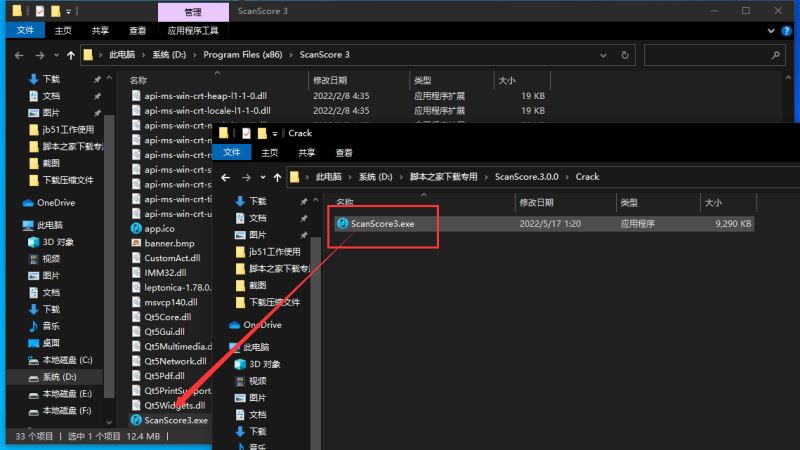The width and height of the screenshot is (800, 450).
Task: Select IMM32.dll file
Action: click(x=165, y=273)
